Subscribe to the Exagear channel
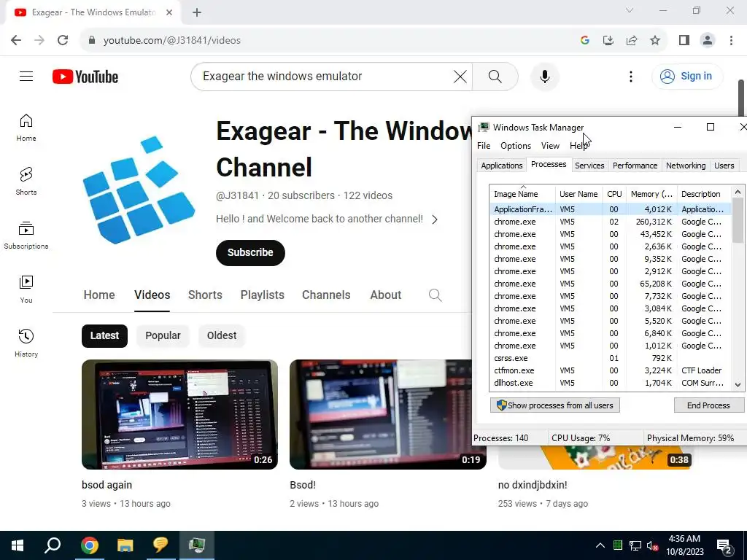The image size is (747, 560). click(x=250, y=253)
